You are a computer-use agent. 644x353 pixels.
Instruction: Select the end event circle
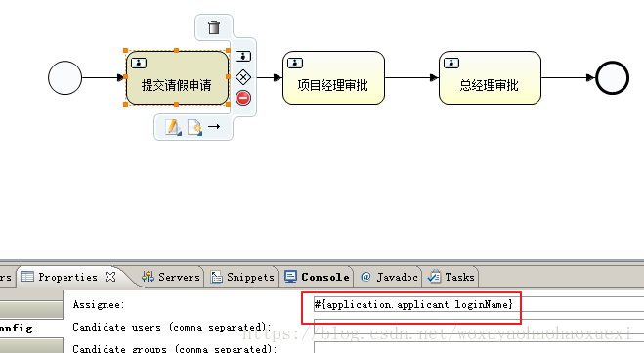(612, 77)
